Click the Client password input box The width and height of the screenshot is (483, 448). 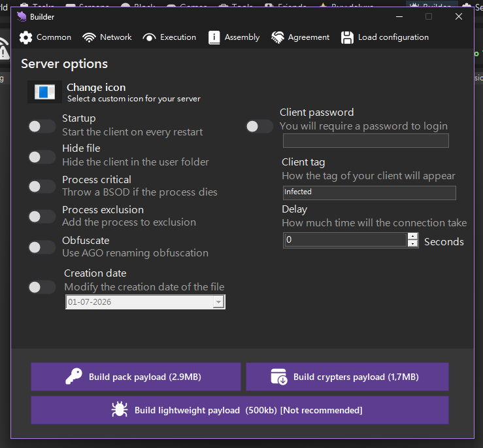[x=365, y=141]
